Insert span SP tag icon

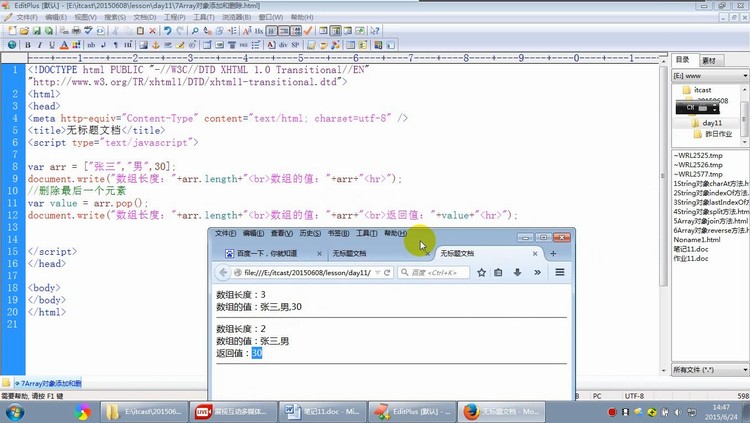pyautogui.click(x=295, y=45)
